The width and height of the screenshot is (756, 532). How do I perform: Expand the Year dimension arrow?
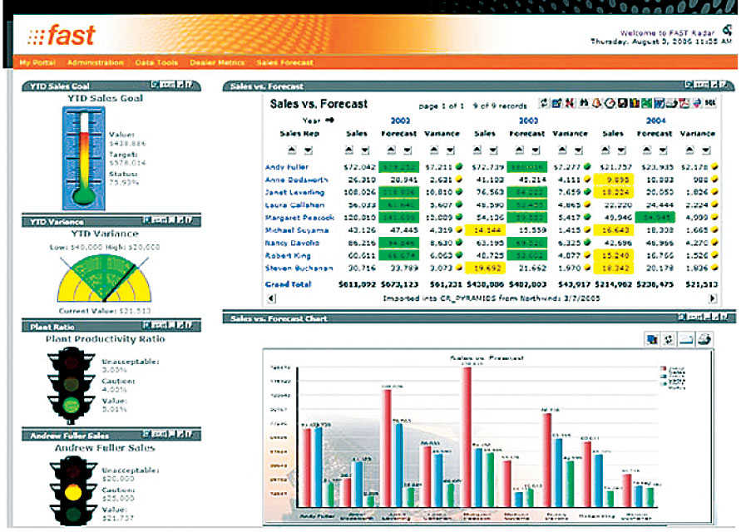329,121
